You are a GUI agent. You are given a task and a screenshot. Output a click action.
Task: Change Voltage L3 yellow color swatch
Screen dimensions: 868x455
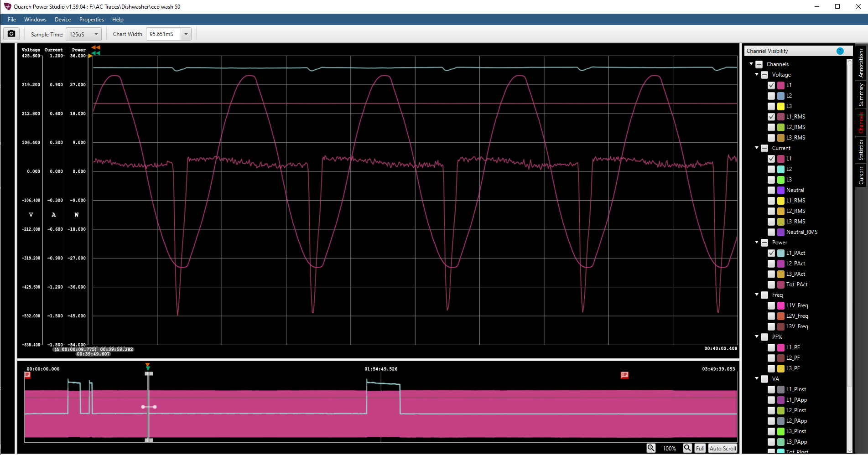pos(781,106)
